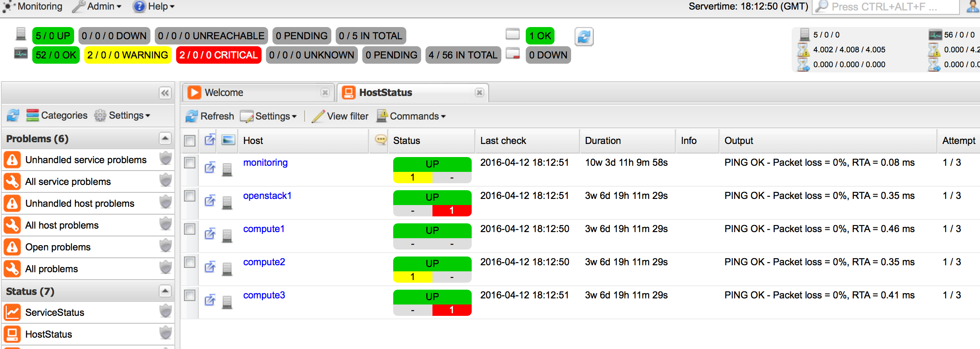Collapse the left sidebar with the double-arrow button
Screen dimensions: 980x349
click(x=165, y=93)
